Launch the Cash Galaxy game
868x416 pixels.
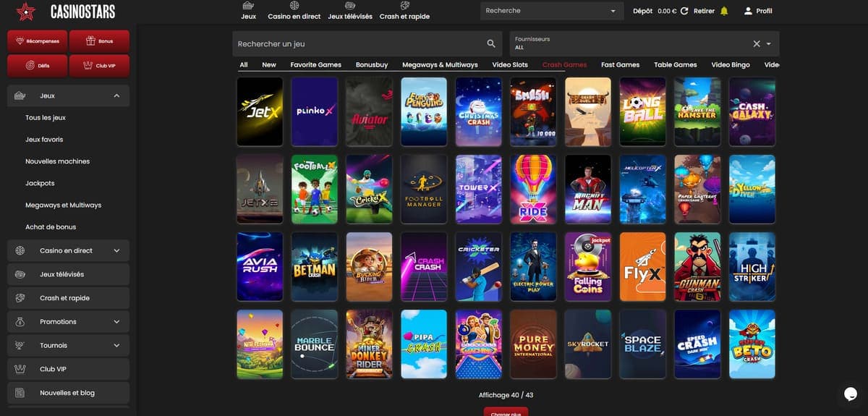[752, 111]
